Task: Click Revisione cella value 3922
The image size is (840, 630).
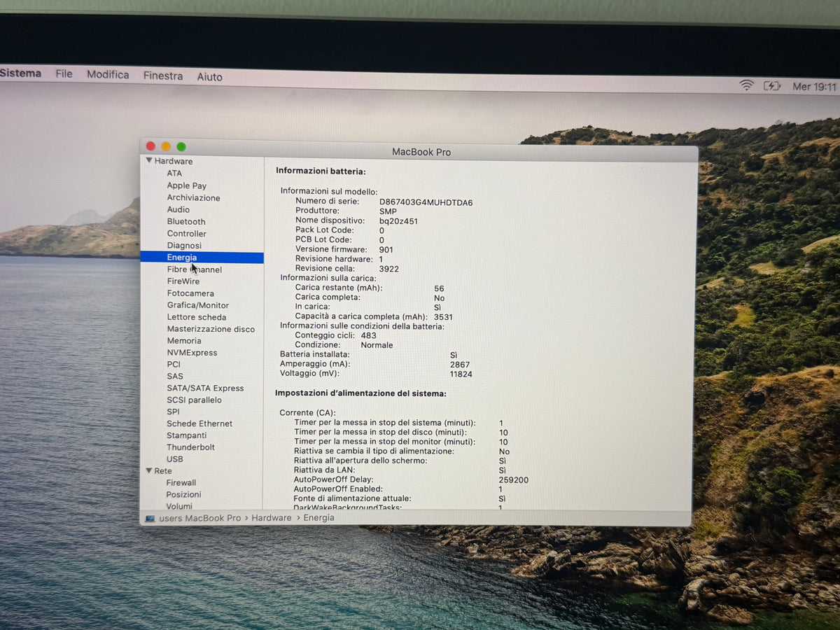Action: tap(388, 269)
